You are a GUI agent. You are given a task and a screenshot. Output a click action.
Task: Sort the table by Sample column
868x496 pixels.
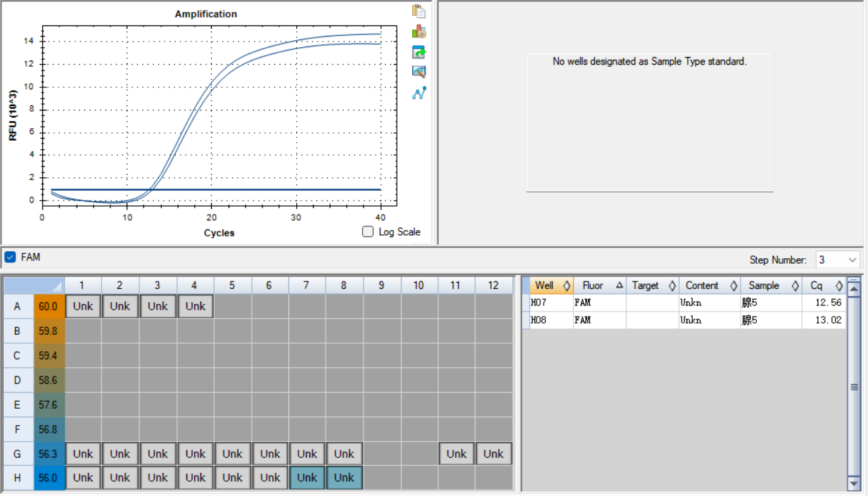pyautogui.click(x=771, y=286)
